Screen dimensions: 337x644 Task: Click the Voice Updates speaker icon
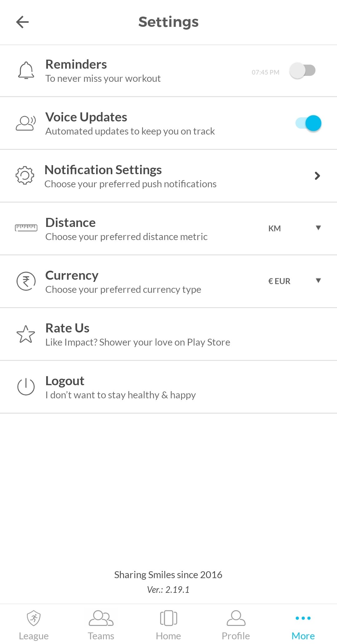[26, 123]
